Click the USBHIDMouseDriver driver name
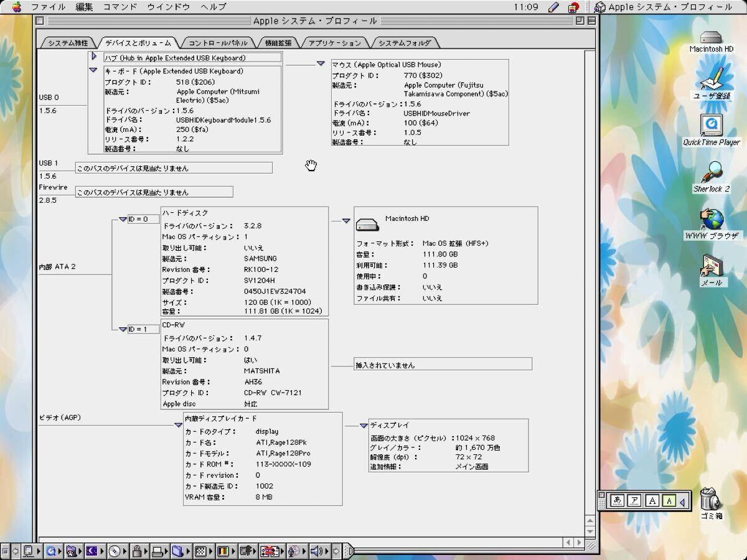Screen dimensions: 747x560 click(x=436, y=113)
